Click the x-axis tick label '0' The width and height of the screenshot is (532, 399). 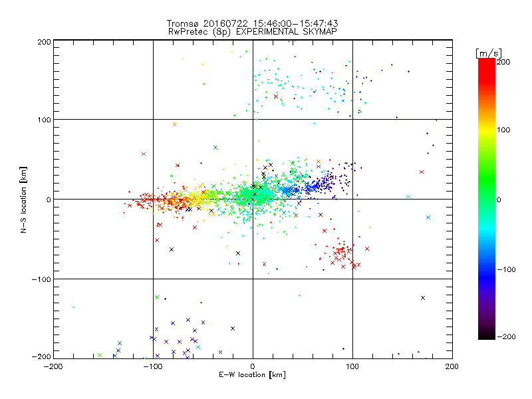click(253, 366)
